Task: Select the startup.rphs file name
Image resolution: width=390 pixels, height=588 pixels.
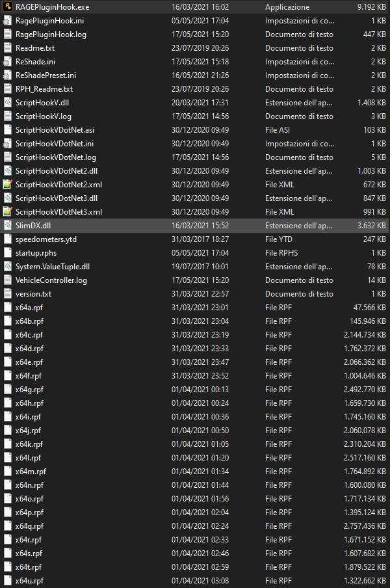Action: coord(37,253)
